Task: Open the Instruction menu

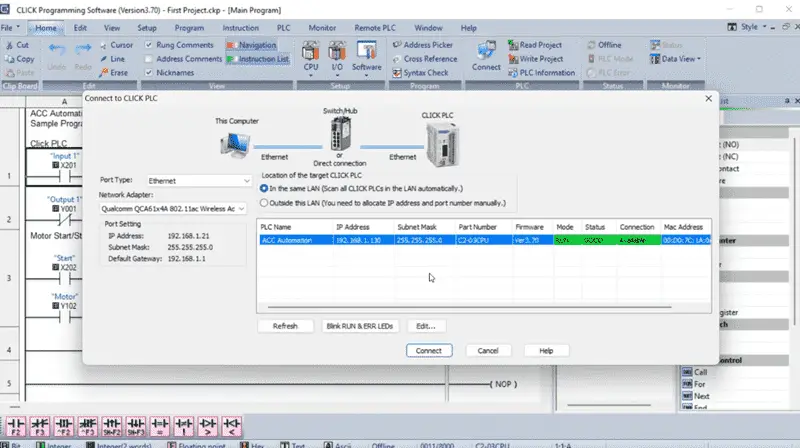Action: 241,28
